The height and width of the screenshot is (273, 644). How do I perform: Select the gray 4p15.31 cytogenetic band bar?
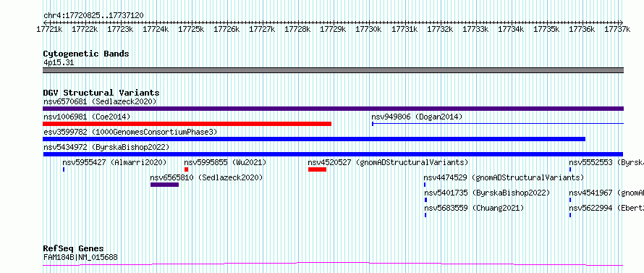coord(333,70)
